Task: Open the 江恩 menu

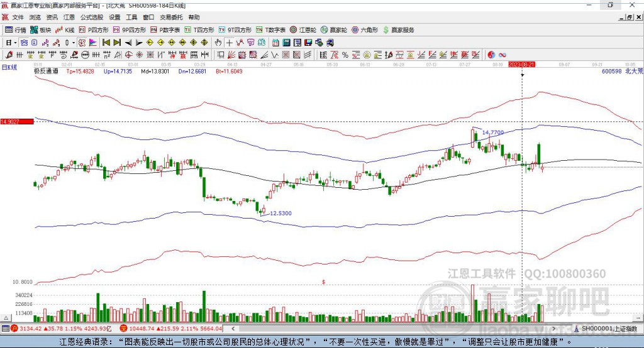Action: point(69,17)
